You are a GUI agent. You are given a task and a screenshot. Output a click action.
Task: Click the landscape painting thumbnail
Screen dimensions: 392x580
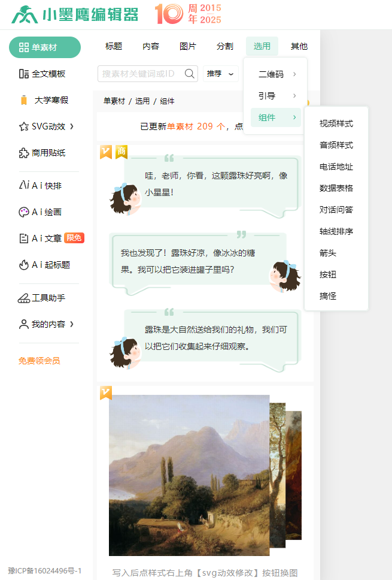click(x=189, y=475)
